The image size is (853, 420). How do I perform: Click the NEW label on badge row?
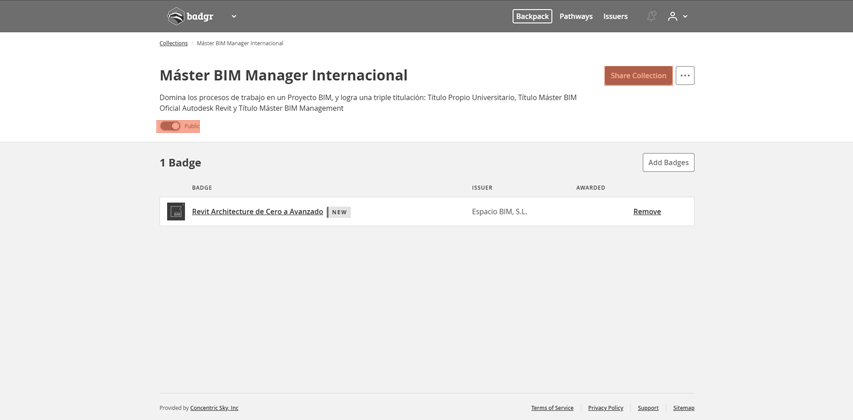pos(339,212)
